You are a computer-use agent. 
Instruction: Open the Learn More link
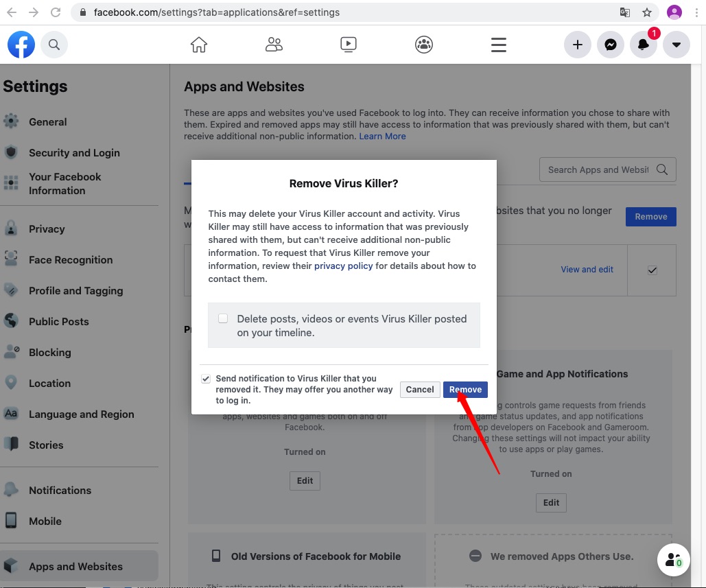tap(382, 136)
